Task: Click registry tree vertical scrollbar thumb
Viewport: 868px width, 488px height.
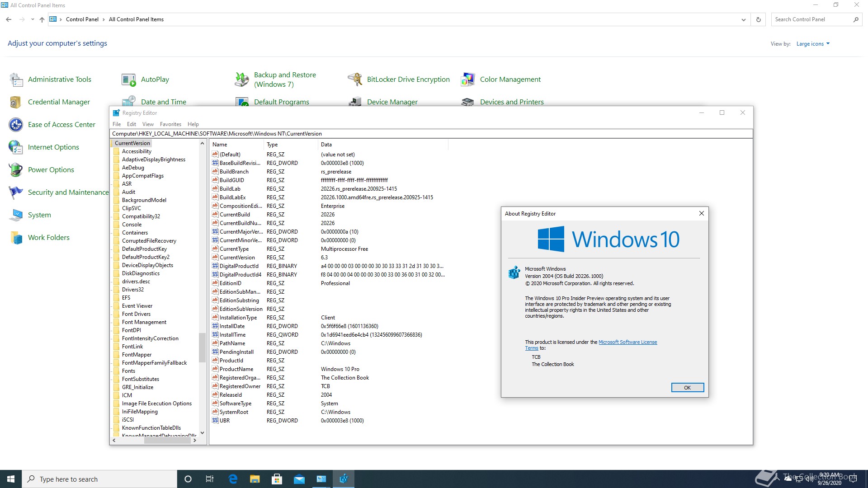Action: (202, 347)
